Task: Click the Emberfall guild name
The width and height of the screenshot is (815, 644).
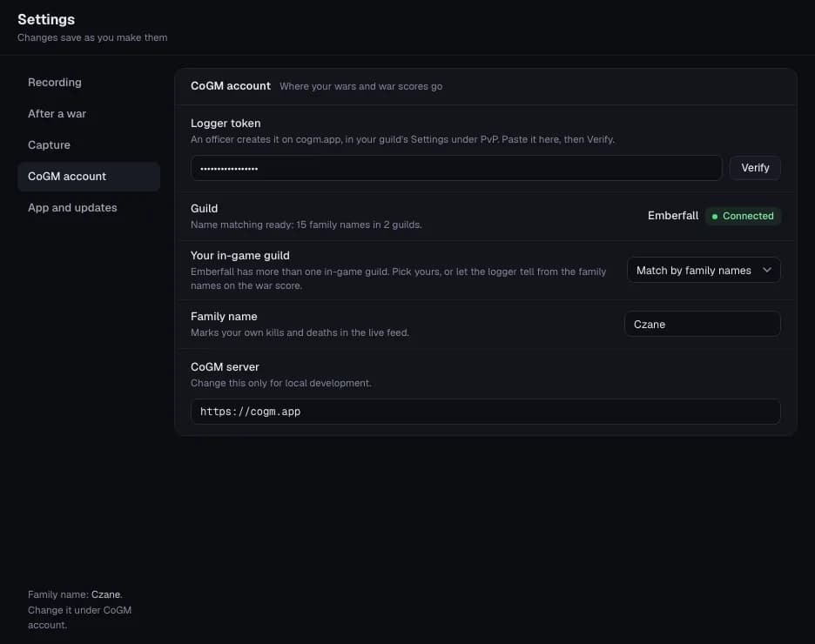Action: point(672,216)
